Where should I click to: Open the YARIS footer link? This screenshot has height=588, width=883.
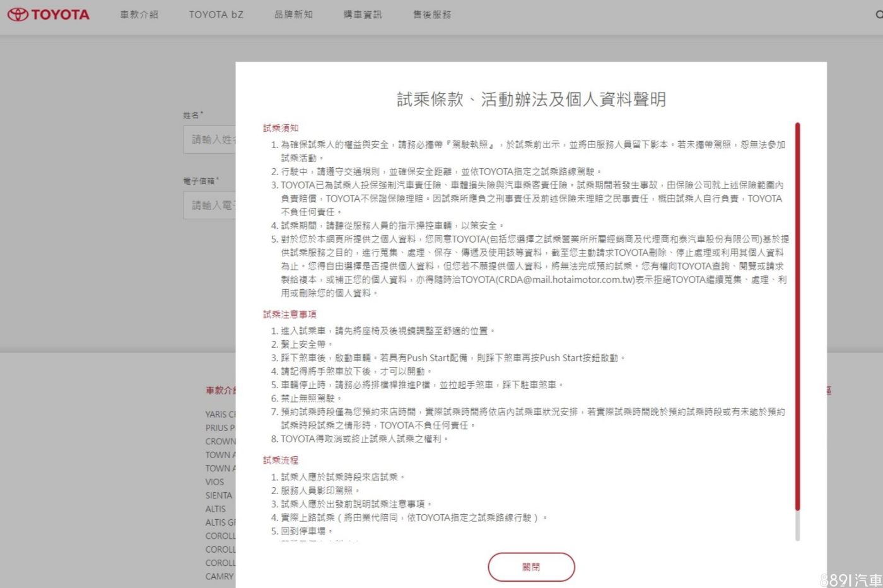pyautogui.click(x=220, y=414)
